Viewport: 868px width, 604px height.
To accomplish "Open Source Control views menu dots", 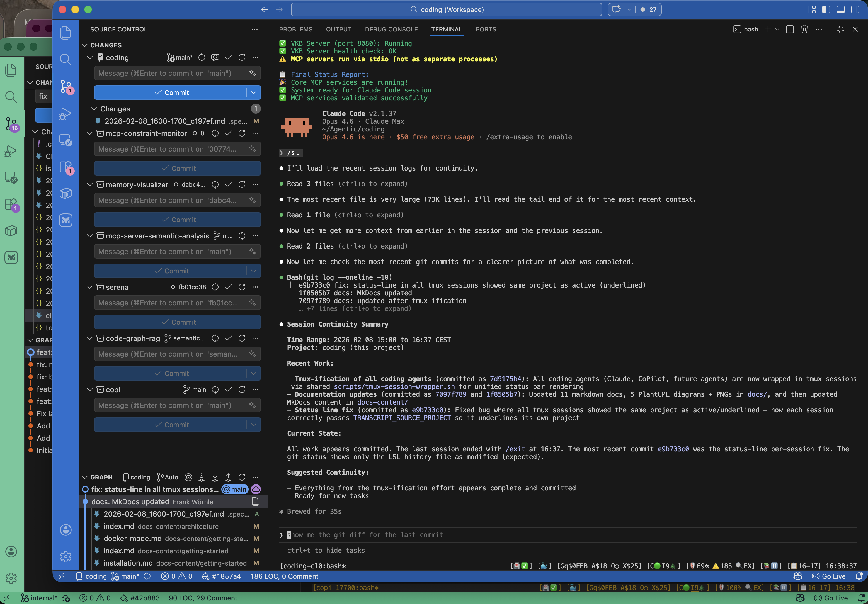I will coord(255,29).
